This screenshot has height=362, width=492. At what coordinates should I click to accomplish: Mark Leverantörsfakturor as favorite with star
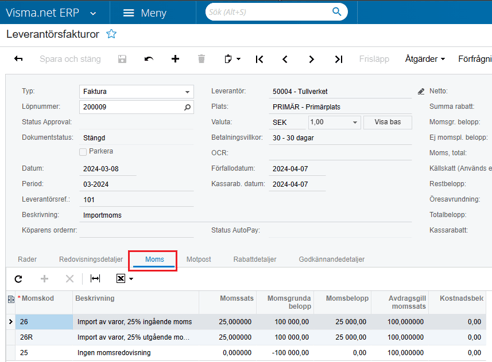click(111, 34)
